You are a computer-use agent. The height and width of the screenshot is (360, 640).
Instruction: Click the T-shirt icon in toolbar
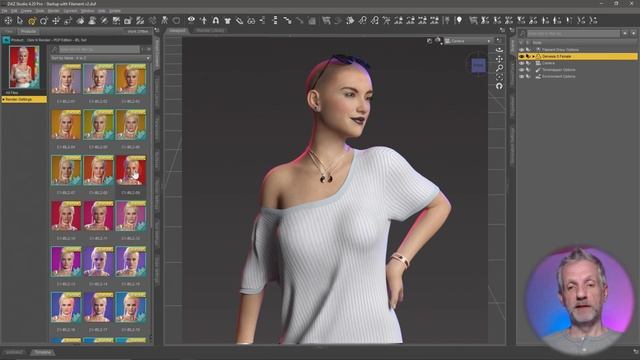pos(227,20)
